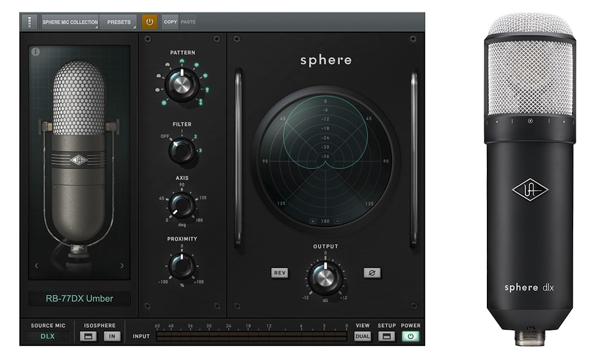The height and width of the screenshot is (364, 595).
Task: Click the Axis knob's 180 label
Action: [199, 221]
